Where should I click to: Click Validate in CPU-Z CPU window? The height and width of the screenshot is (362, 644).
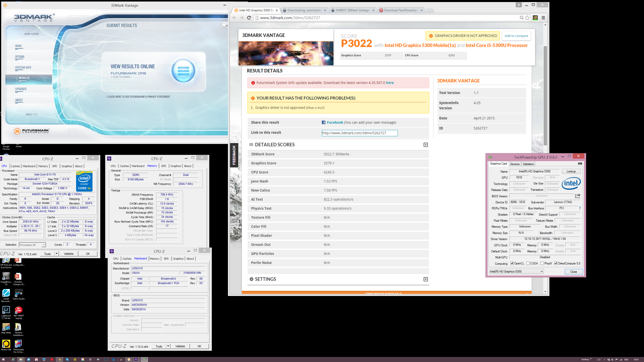pyautogui.click(x=68, y=254)
